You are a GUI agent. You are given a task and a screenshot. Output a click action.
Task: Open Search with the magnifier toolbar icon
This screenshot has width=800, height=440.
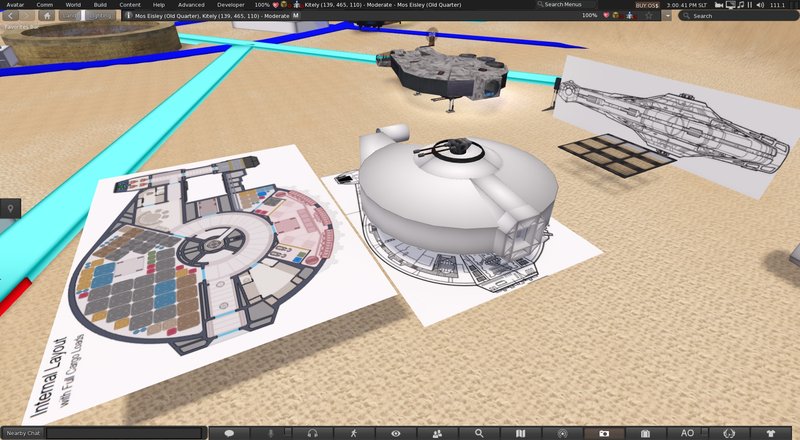479,433
